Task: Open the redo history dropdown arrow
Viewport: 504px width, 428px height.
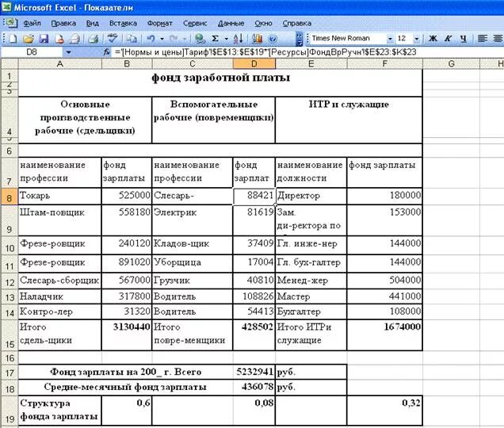Action: [185, 39]
